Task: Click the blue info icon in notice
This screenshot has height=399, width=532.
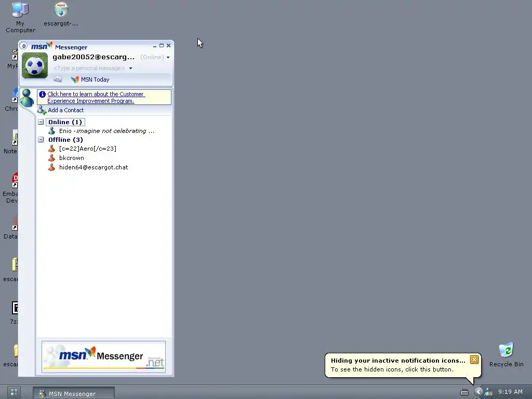Action: (42, 94)
